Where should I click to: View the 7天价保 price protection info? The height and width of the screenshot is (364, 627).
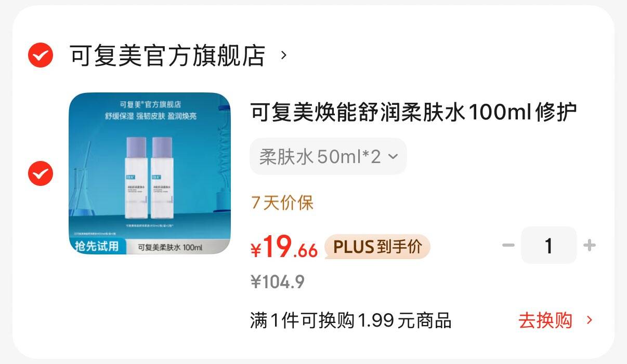[282, 203]
